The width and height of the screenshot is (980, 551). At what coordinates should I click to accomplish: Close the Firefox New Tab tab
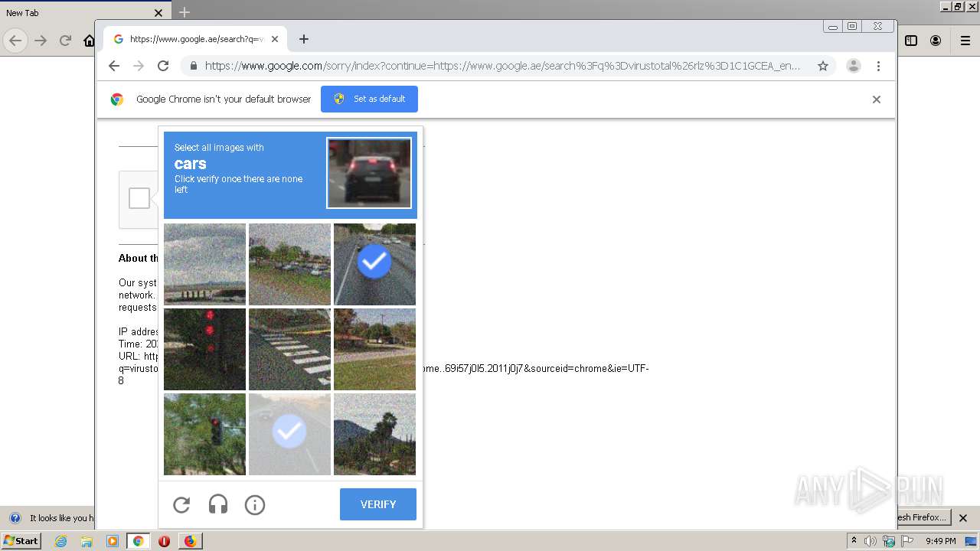158,13
